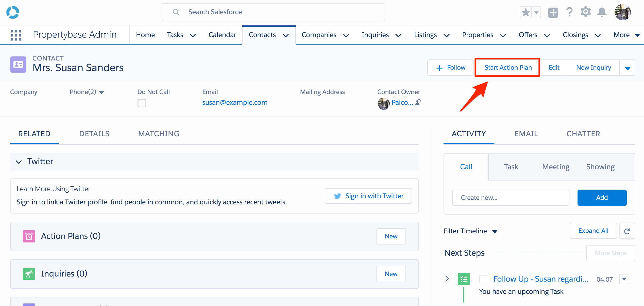Open the Closings tab dropdown chevron
Viewport: 644px width, 306px height.
click(598, 35)
